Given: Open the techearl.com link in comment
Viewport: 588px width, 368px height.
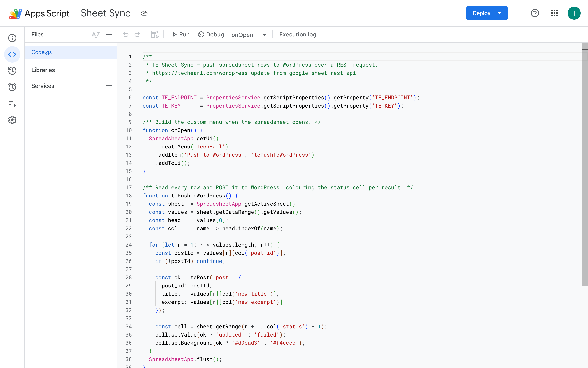Looking at the screenshot, I should click(x=254, y=73).
